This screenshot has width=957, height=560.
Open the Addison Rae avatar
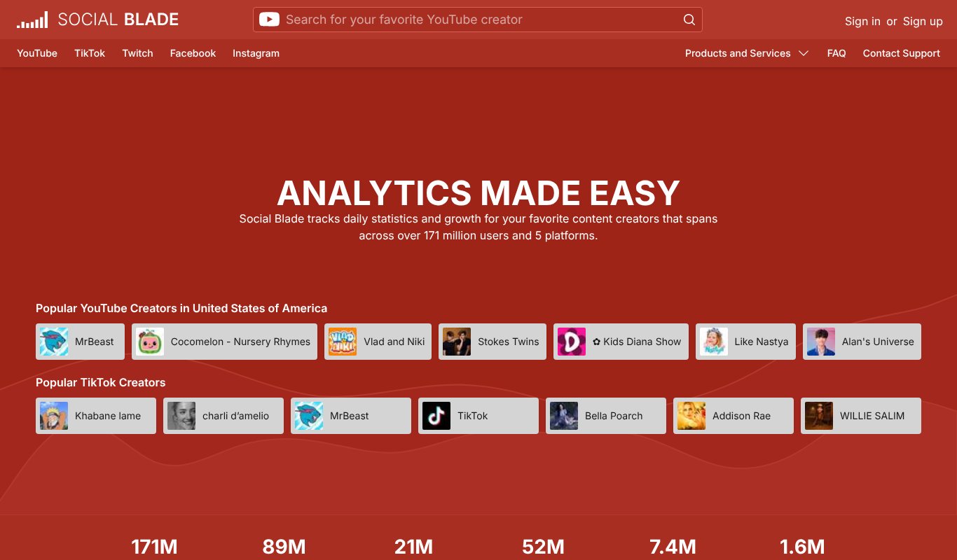691,416
